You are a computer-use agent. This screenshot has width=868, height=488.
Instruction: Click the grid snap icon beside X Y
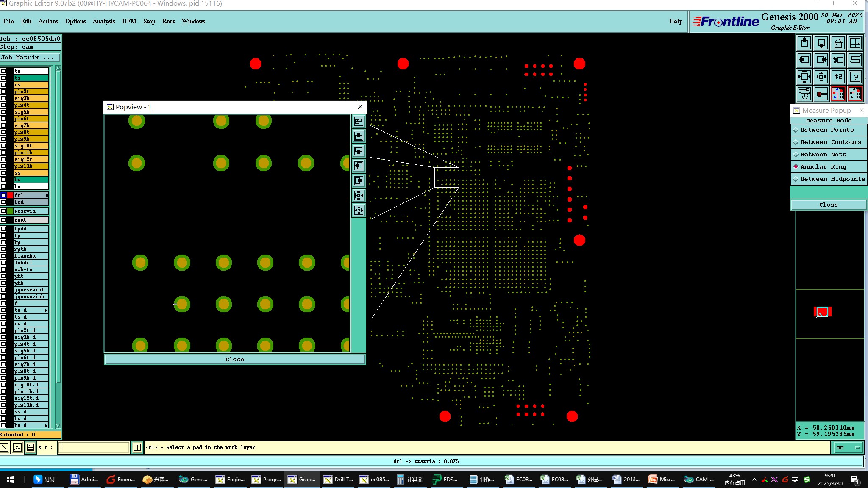pyautogui.click(x=31, y=447)
